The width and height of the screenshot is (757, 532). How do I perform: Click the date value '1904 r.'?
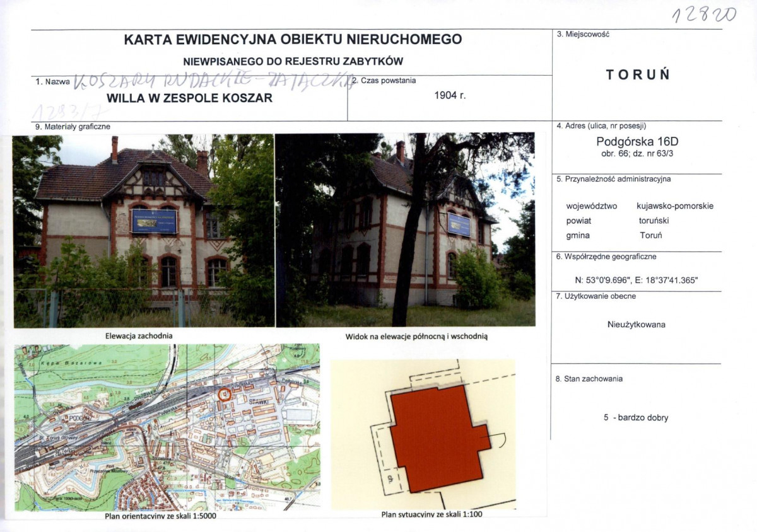[450, 96]
